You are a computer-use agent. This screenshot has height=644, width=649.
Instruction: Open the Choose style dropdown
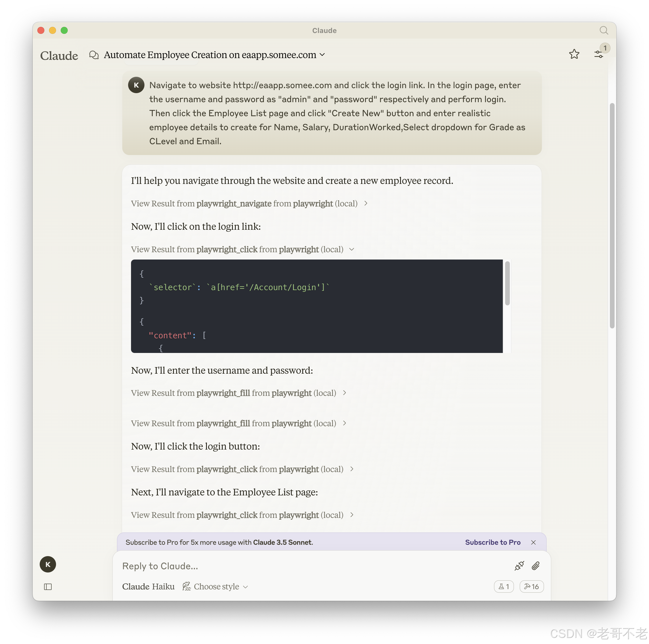point(216,586)
